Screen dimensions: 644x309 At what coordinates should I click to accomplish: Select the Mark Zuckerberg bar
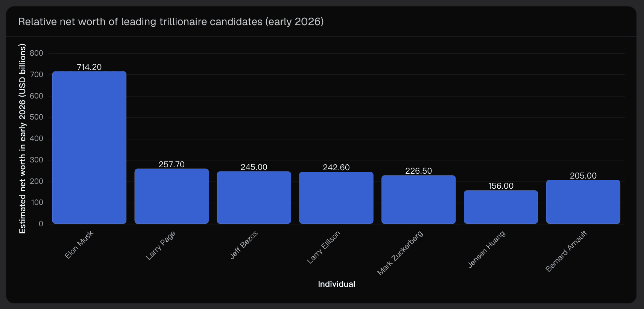coord(419,200)
